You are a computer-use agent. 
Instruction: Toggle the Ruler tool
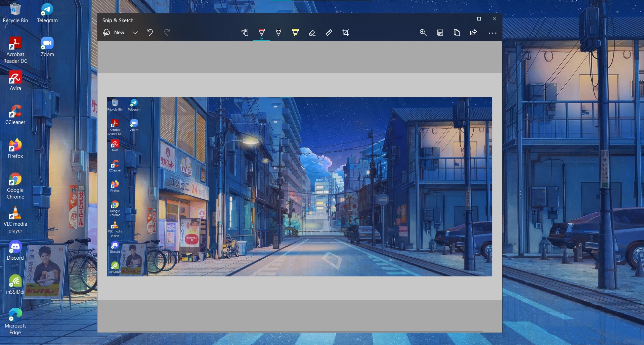pos(329,33)
